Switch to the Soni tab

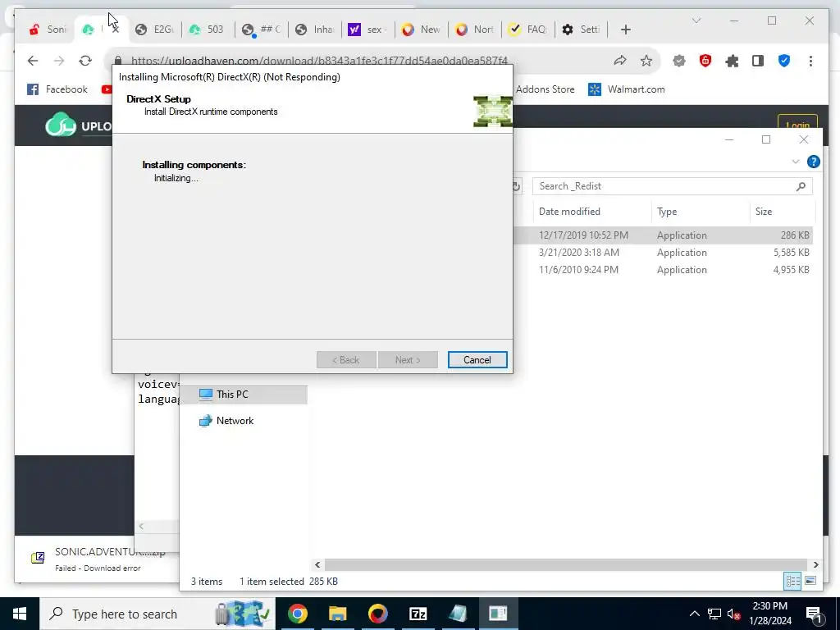coord(47,30)
